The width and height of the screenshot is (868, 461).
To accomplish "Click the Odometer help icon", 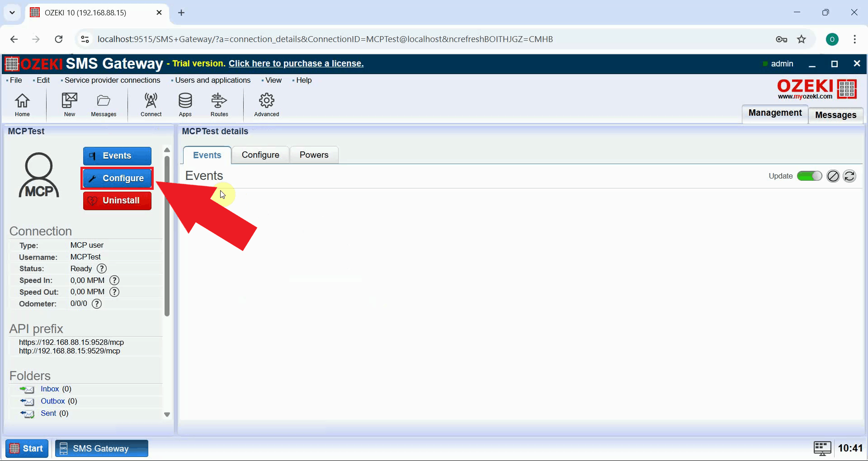I will click(x=96, y=304).
